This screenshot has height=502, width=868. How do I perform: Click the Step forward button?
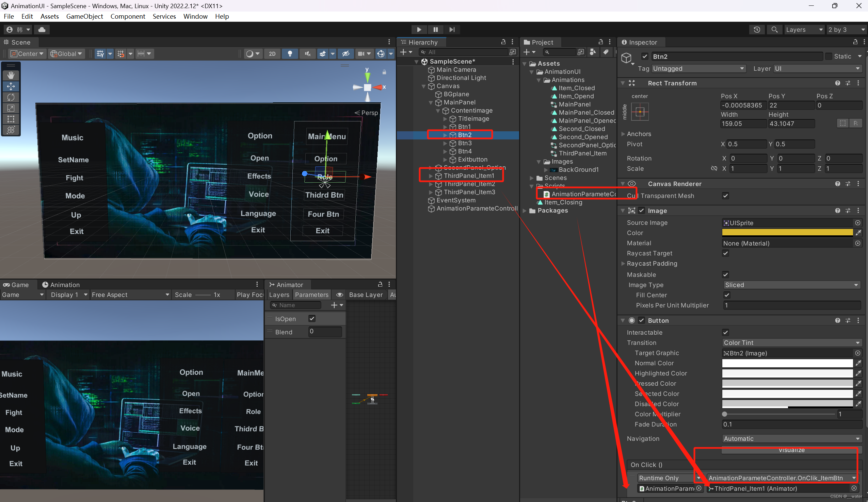click(452, 30)
